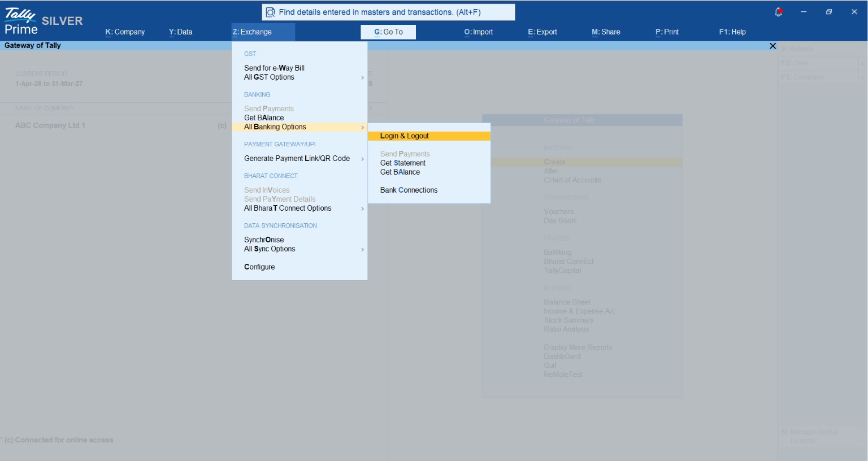The image size is (868, 461).
Task: Open the P: Print menu
Action: [x=667, y=32]
